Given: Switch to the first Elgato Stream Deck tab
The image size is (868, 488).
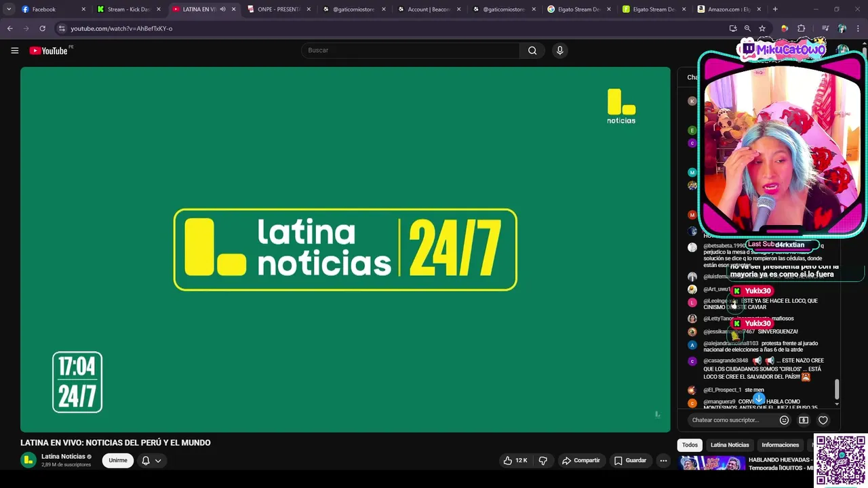Looking at the screenshot, I should pyautogui.click(x=580, y=9).
